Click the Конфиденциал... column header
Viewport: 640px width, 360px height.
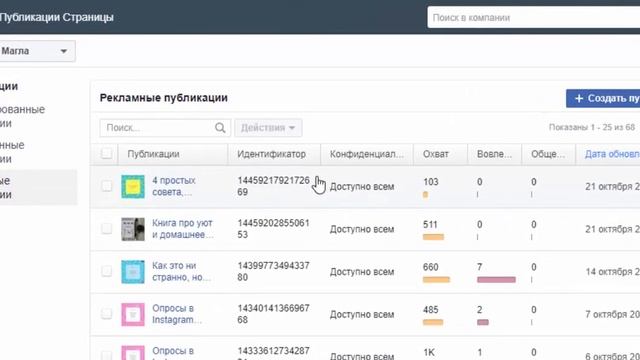click(x=367, y=154)
